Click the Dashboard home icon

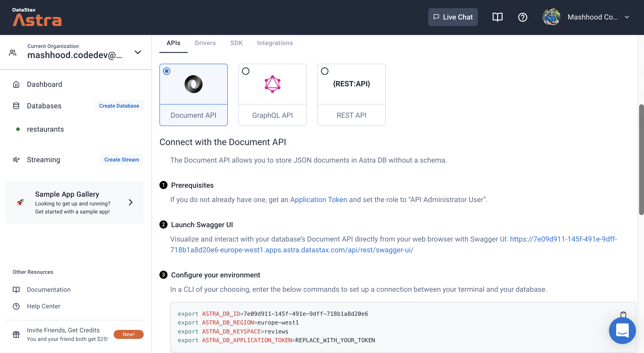coord(16,84)
